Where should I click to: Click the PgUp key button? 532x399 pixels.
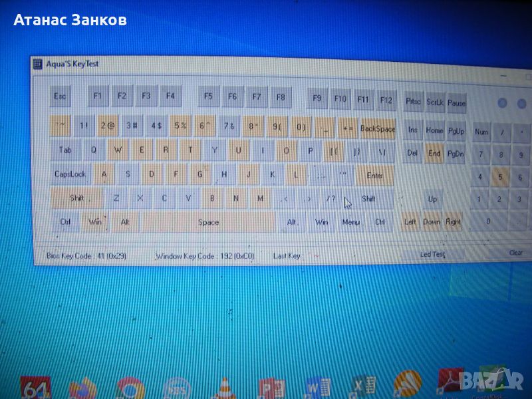[456, 131]
